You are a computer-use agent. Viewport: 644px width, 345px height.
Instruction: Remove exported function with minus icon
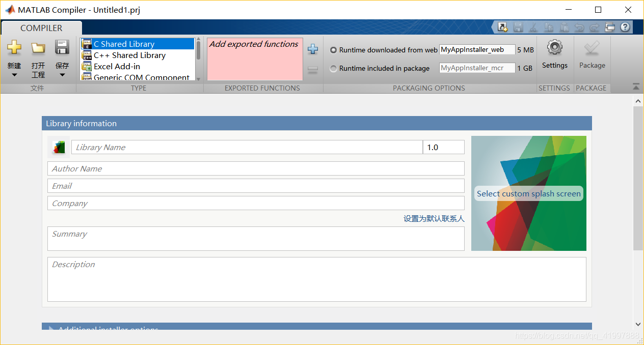313,70
